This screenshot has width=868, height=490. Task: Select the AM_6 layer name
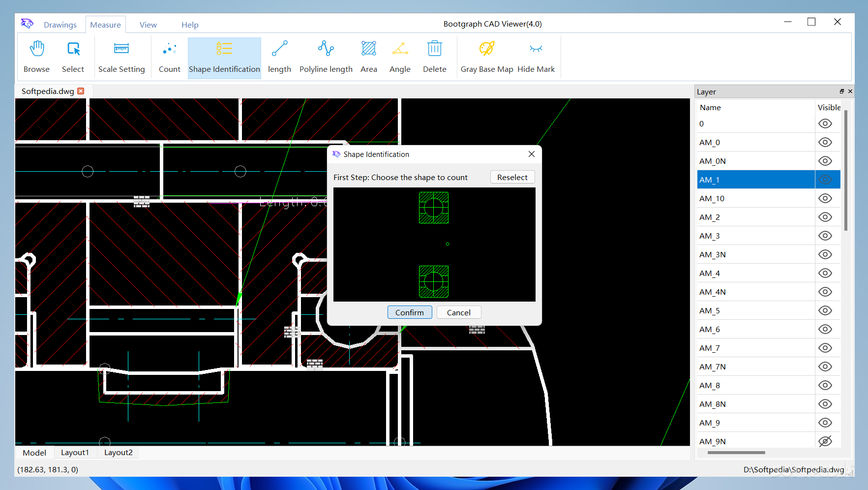pos(710,329)
